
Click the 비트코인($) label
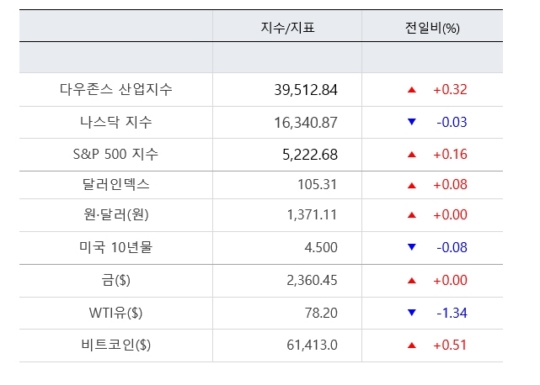[116, 345]
